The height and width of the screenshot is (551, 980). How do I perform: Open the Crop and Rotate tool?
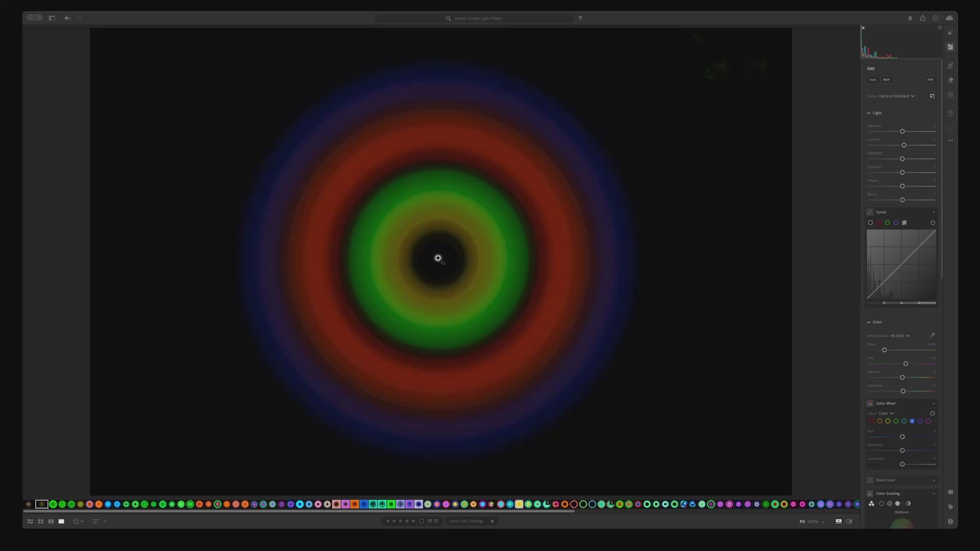(950, 66)
